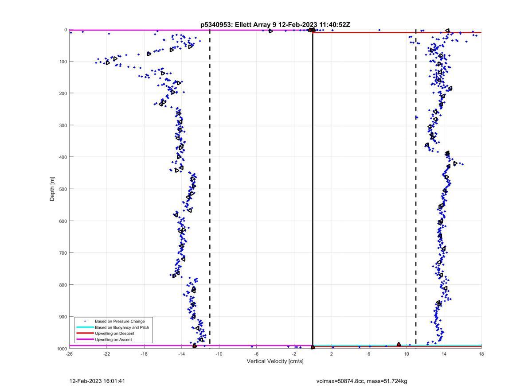Select legend entry Based on Pressure Change
The height and width of the screenshot is (392, 532).
pyautogui.click(x=120, y=321)
